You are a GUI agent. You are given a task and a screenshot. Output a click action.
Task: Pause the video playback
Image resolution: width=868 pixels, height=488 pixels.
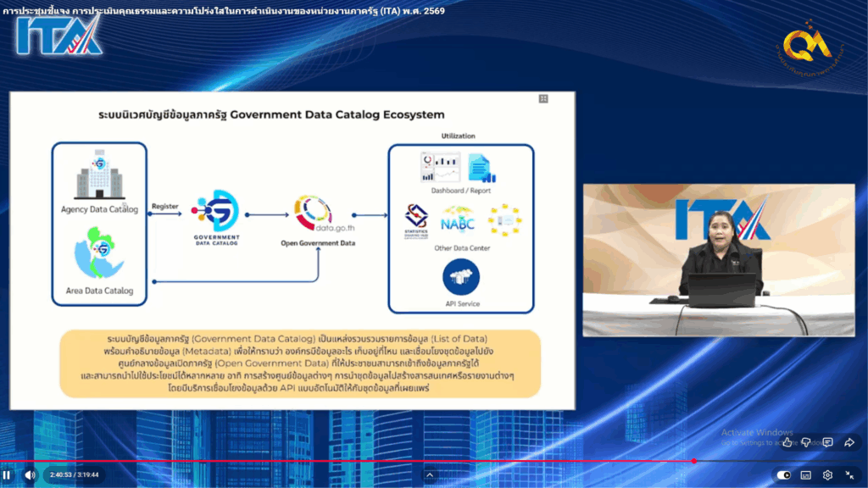[x=7, y=475]
